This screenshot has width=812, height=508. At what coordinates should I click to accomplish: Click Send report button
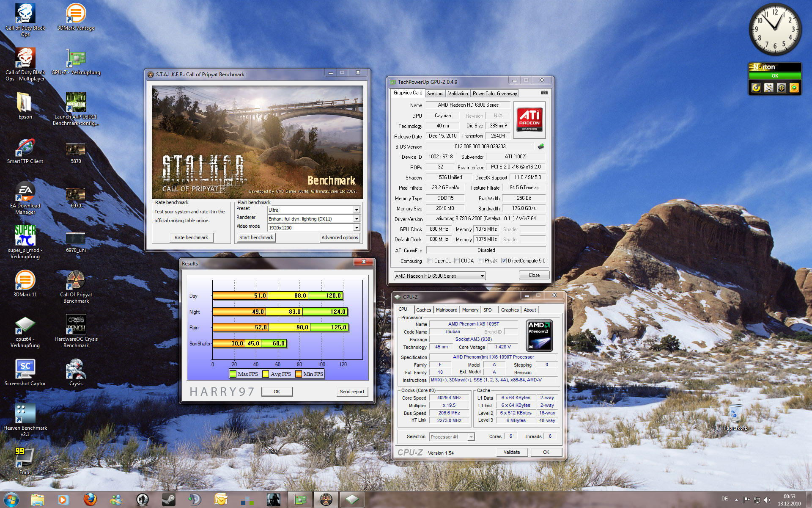click(352, 392)
